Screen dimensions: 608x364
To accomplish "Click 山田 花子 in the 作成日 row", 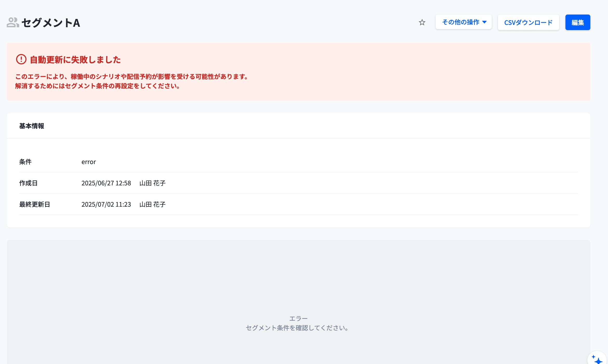I will [x=152, y=183].
